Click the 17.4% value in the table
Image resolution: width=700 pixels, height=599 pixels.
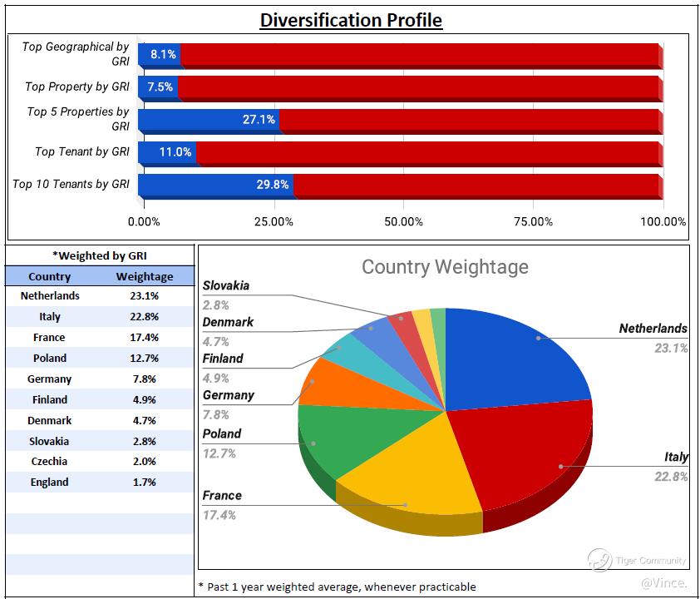[x=144, y=337]
